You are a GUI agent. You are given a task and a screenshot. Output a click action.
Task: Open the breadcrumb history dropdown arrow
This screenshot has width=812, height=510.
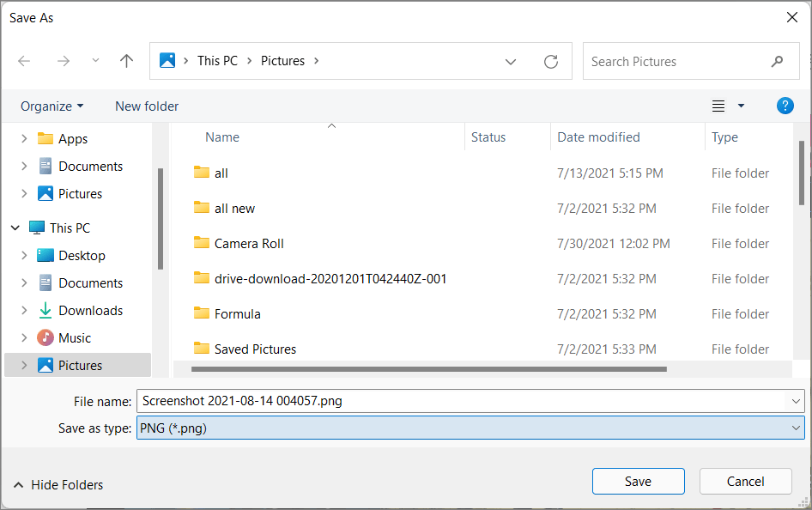(x=511, y=61)
